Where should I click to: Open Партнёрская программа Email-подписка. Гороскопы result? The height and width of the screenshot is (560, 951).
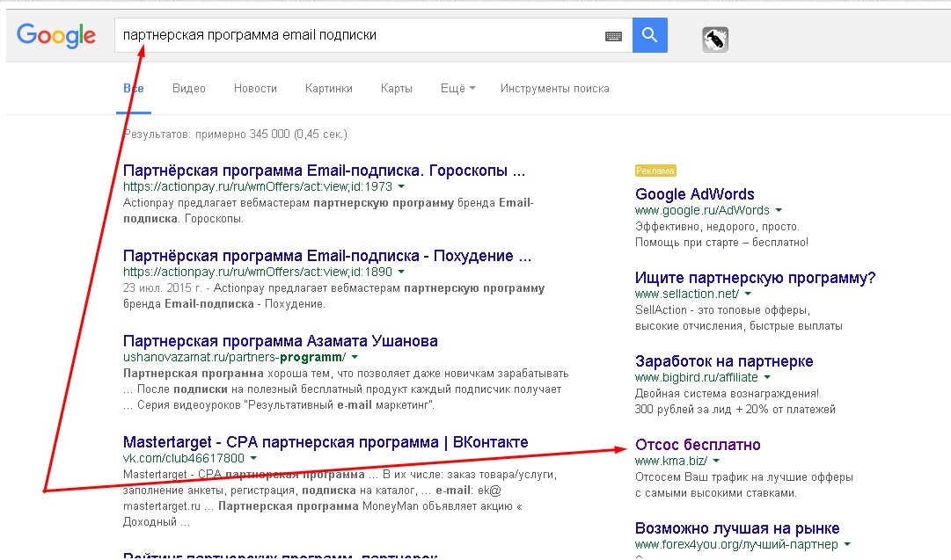coord(324,171)
